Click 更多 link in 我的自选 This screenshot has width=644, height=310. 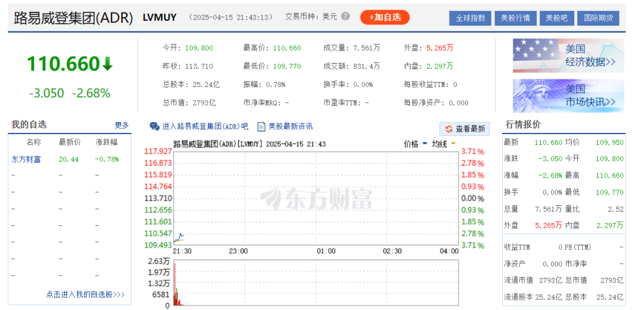(122, 125)
